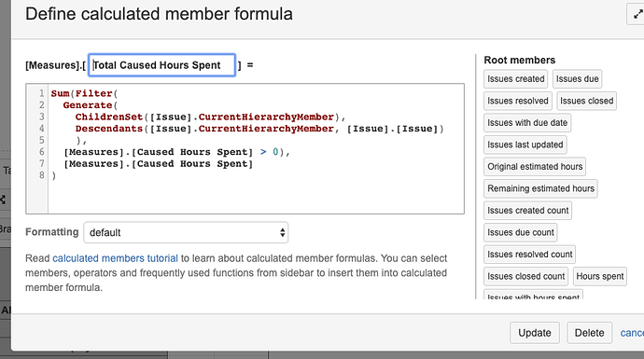Screen dimensions: 644x359
Task: Insert the Issues last updated member
Action: pyautogui.click(x=525, y=145)
